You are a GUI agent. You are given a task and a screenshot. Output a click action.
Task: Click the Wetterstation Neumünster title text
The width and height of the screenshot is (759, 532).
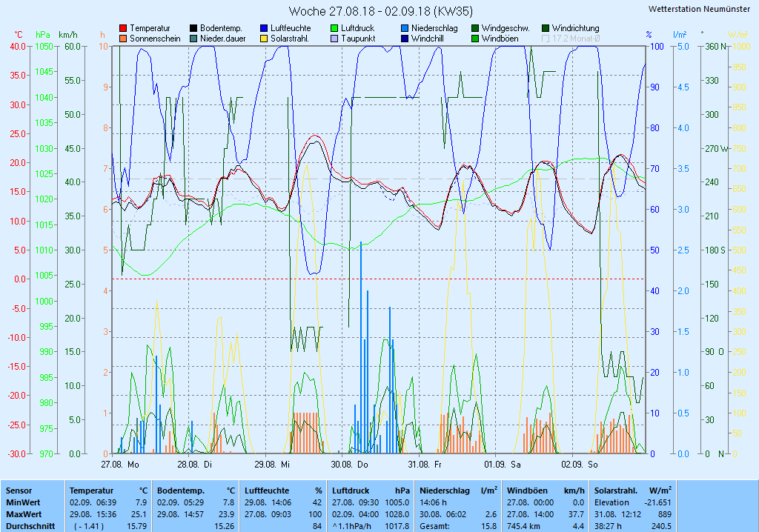[698, 9]
